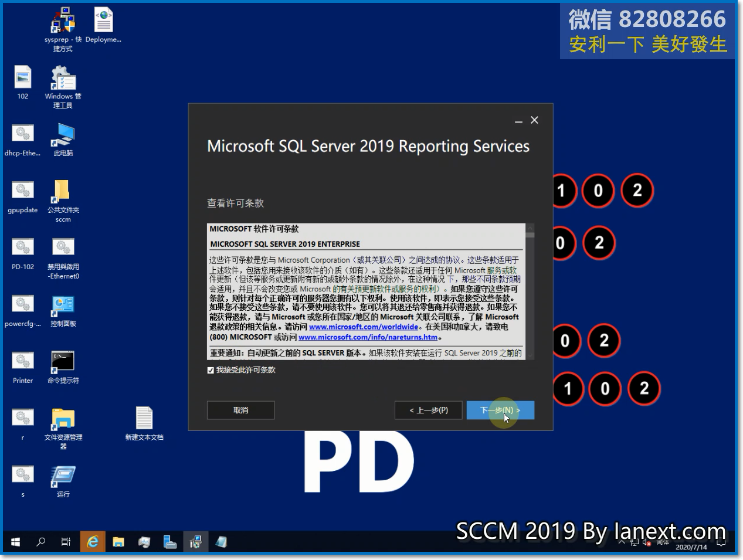Click the taskbar search icon
The height and width of the screenshot is (560, 743).
[40, 542]
